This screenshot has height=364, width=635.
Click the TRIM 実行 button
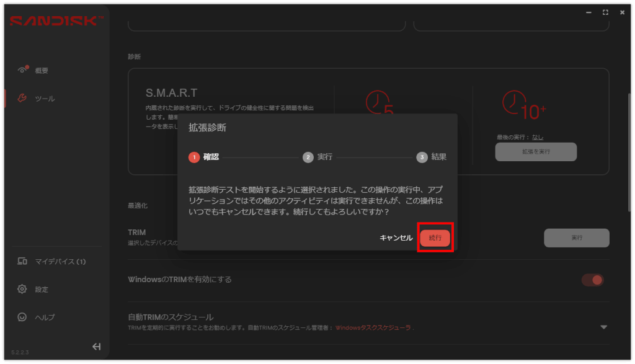click(576, 237)
